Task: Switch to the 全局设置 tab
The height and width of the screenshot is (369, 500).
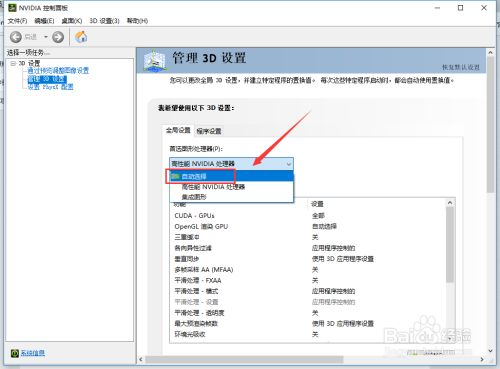Action: tap(178, 130)
